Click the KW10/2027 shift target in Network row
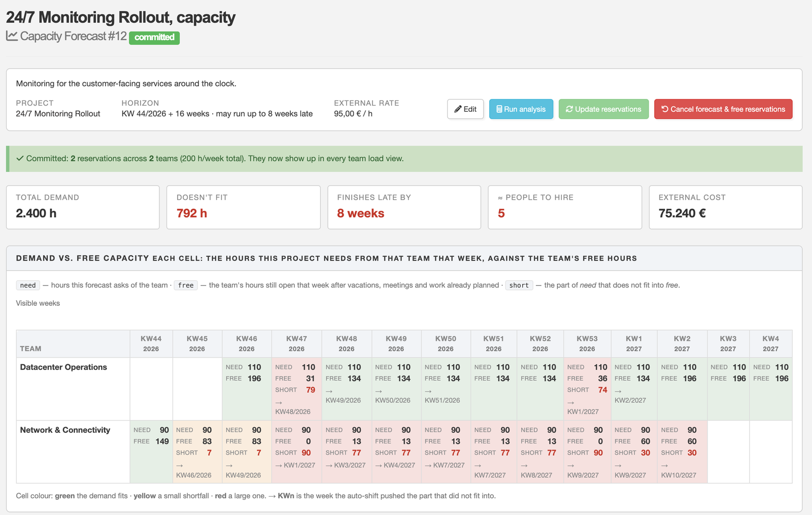 (x=679, y=475)
